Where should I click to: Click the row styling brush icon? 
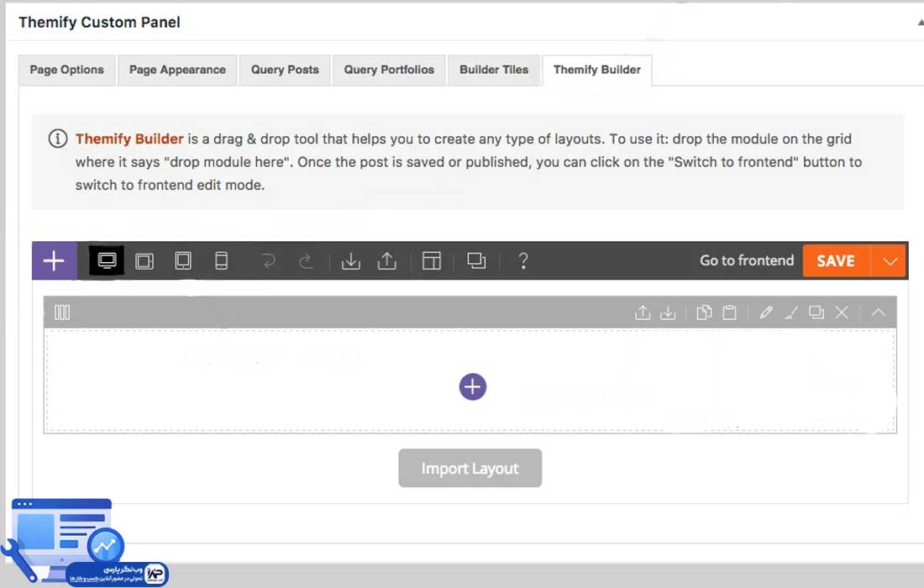(x=791, y=312)
